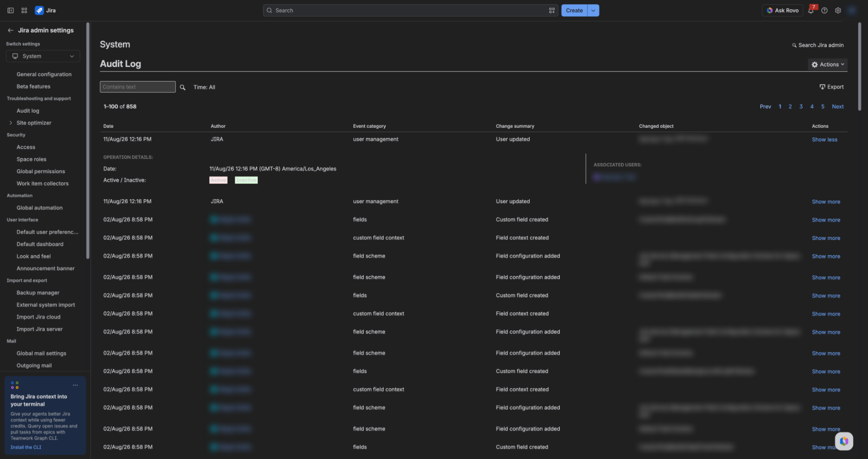Select Audit log in sidebar
The image size is (868, 459).
coord(28,111)
